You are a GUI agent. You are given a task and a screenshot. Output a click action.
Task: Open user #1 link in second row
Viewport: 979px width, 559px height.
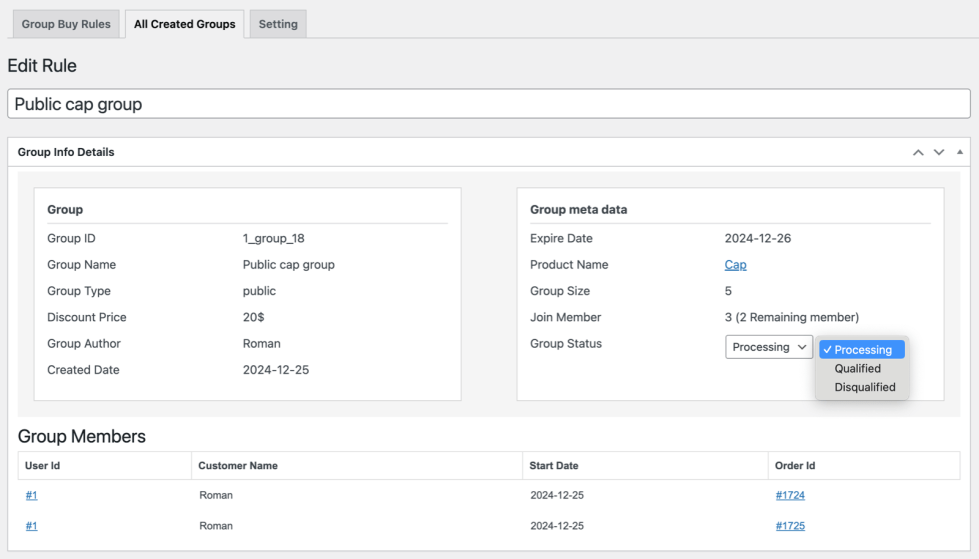32,526
